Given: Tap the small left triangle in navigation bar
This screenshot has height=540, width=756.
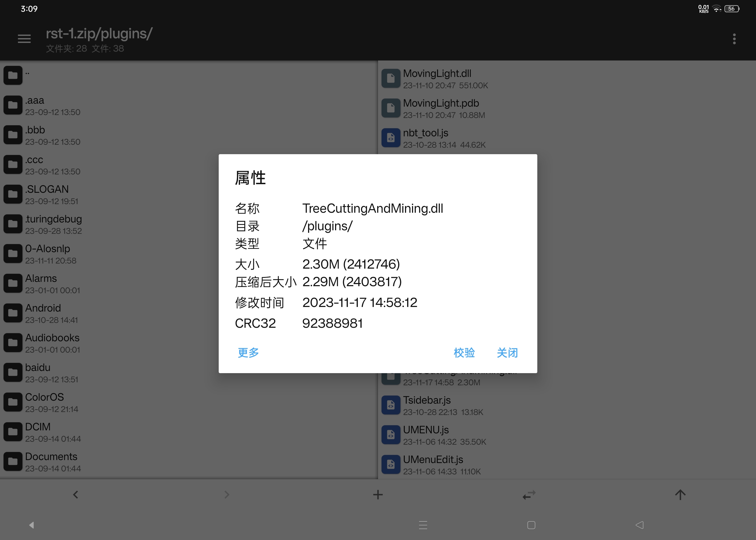Looking at the screenshot, I should [x=32, y=525].
